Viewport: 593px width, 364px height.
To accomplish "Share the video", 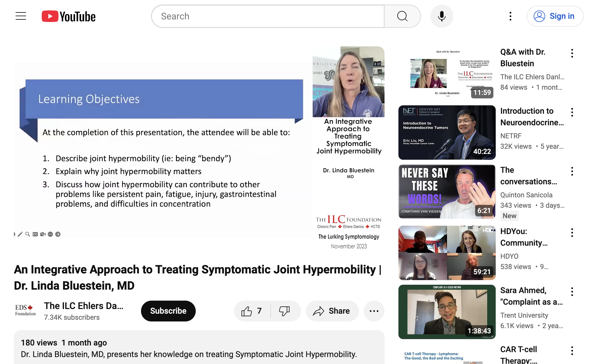I will (x=332, y=311).
